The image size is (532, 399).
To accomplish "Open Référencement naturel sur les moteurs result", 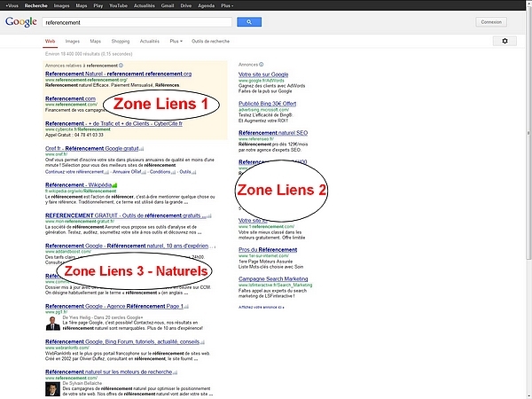I will coord(108,372).
